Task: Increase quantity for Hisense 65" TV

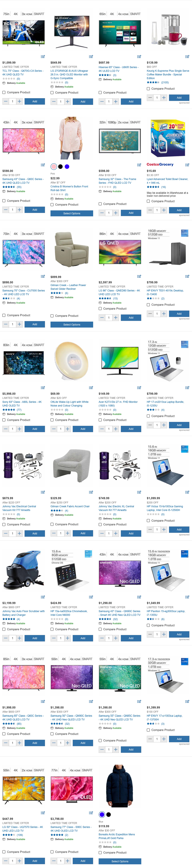Action: pos(116,101)
